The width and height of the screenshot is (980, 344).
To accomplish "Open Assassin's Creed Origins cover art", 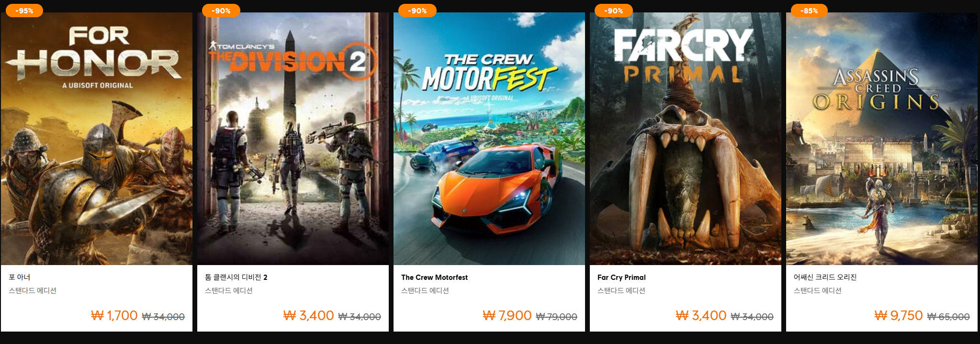I will pos(882,139).
